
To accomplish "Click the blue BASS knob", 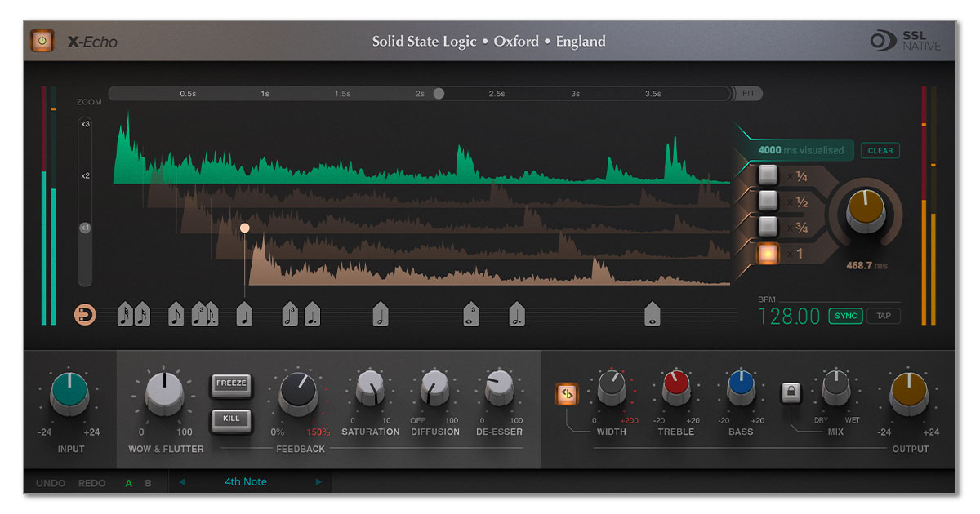I will point(741,388).
